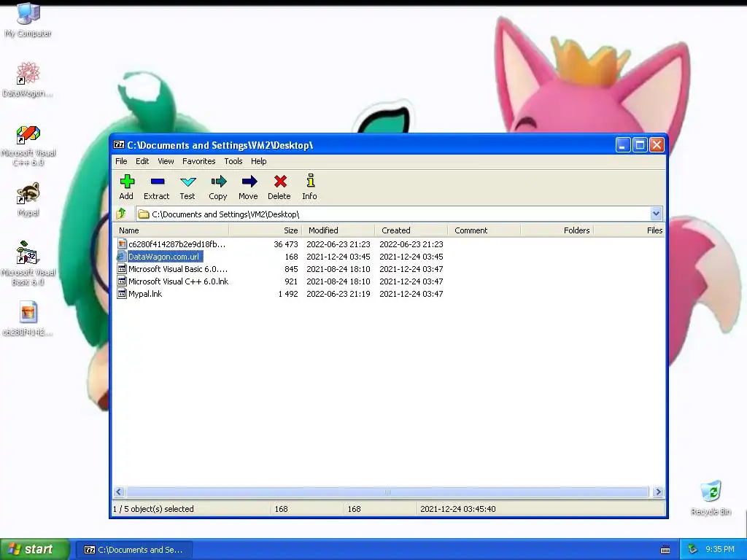
Task: Click the blue Extract toolbar icon
Action: coord(158,182)
